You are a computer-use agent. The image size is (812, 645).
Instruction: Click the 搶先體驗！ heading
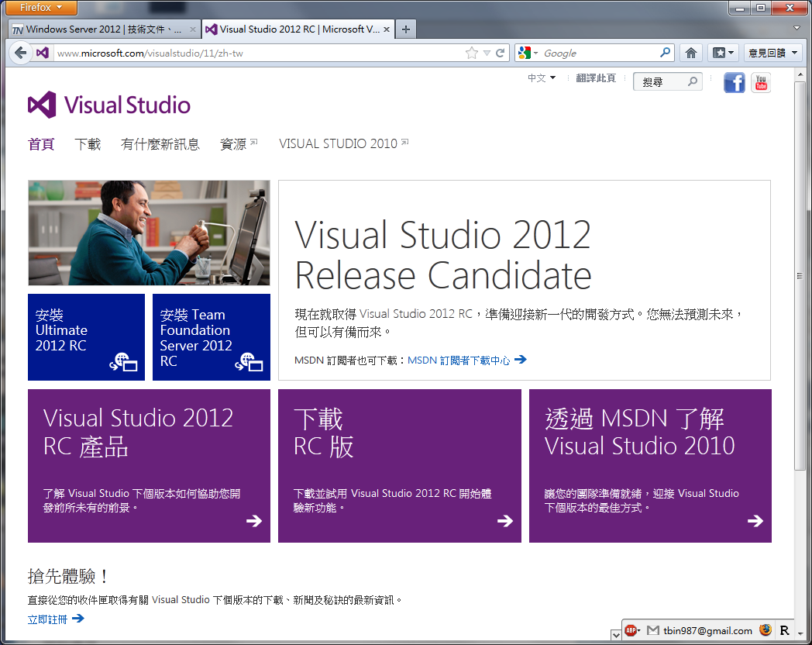pos(68,576)
